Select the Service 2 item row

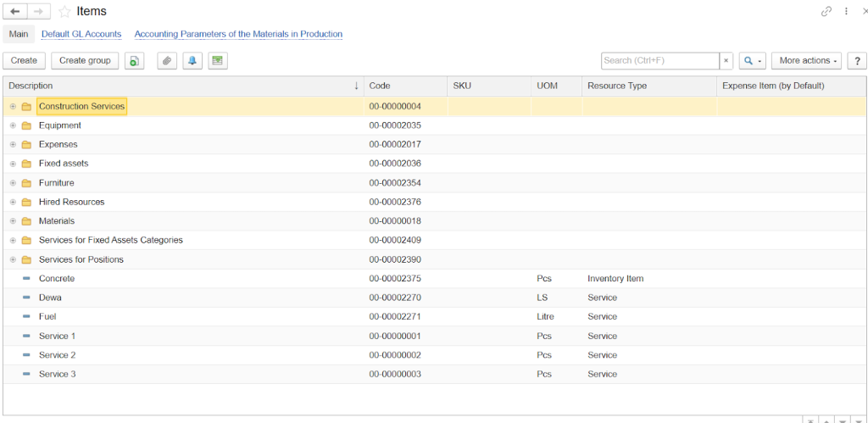(435, 355)
